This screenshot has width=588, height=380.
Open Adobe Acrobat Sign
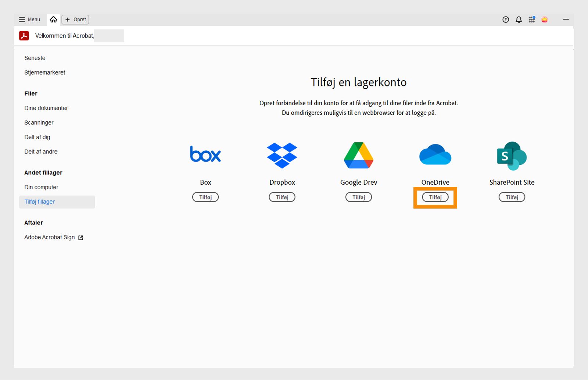coord(49,237)
